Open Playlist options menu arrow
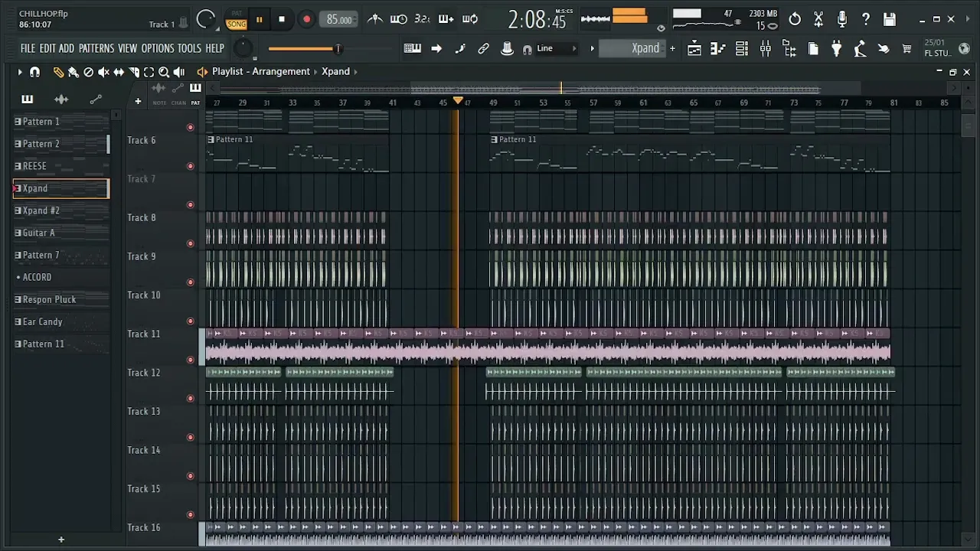 pos(20,72)
